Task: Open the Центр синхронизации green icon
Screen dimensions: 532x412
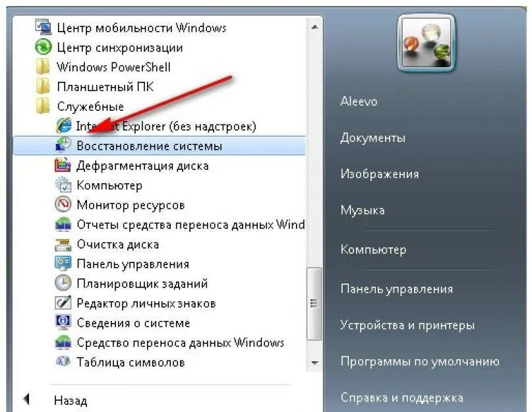Action: coord(44,47)
